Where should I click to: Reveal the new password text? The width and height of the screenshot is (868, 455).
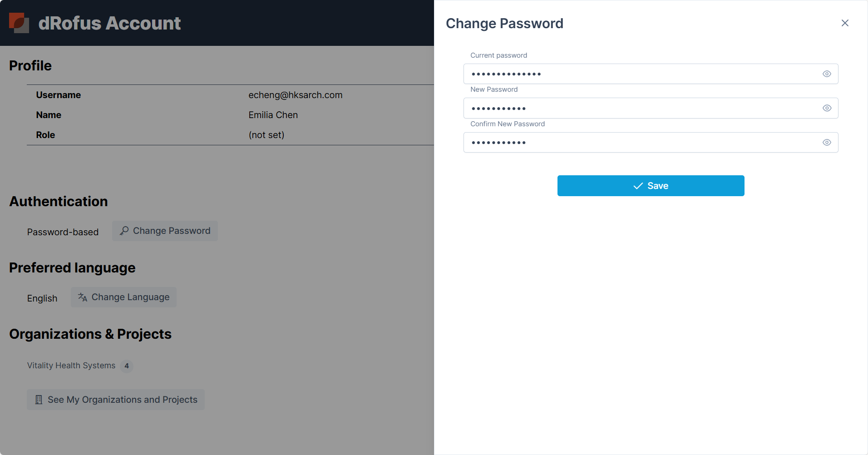pos(827,108)
